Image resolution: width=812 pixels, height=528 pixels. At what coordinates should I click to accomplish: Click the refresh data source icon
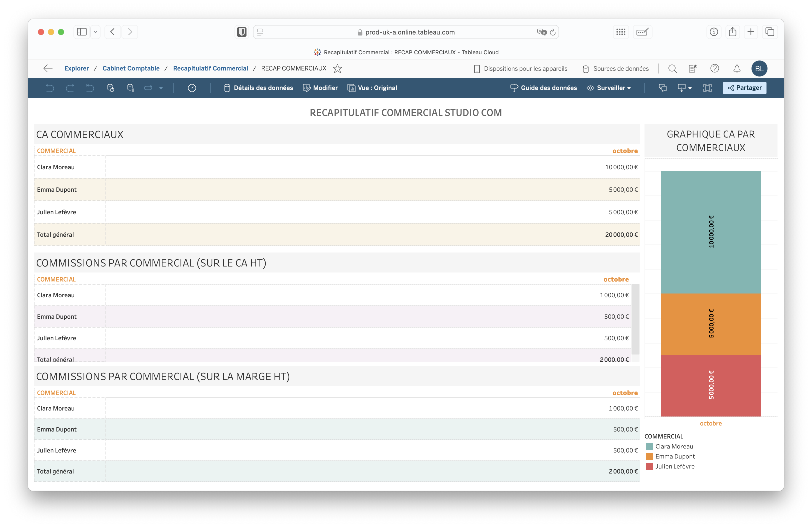[110, 88]
